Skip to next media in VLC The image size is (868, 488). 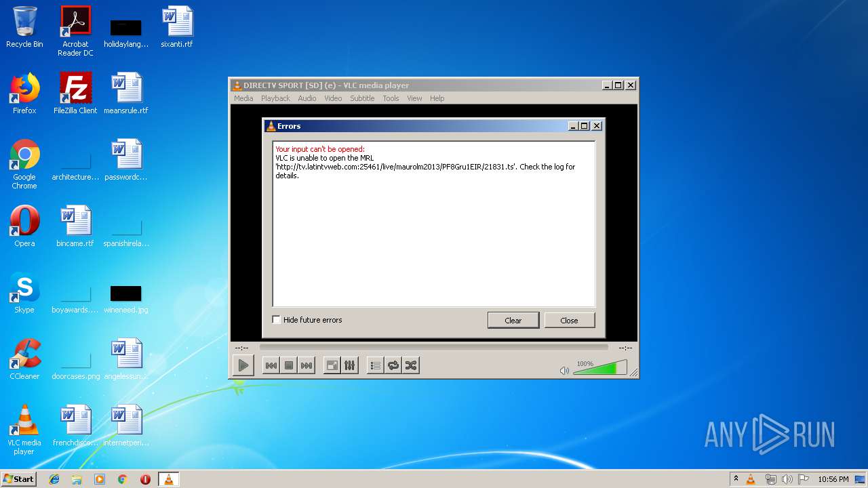(307, 365)
